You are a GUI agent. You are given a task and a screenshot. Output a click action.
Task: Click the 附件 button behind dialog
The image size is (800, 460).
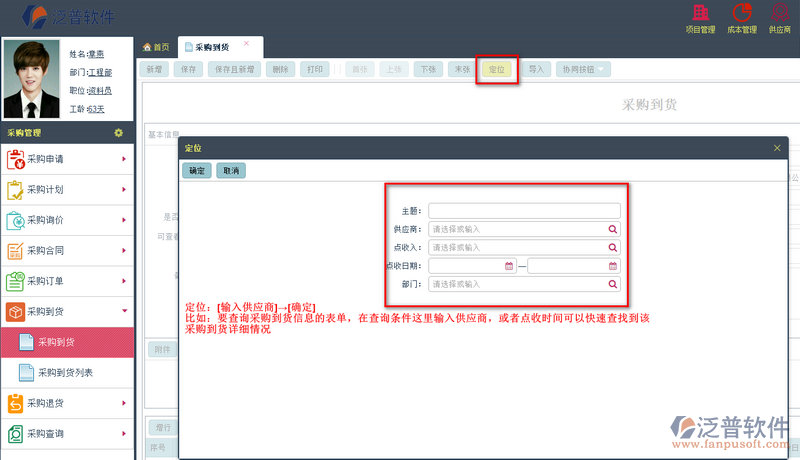[x=162, y=350]
